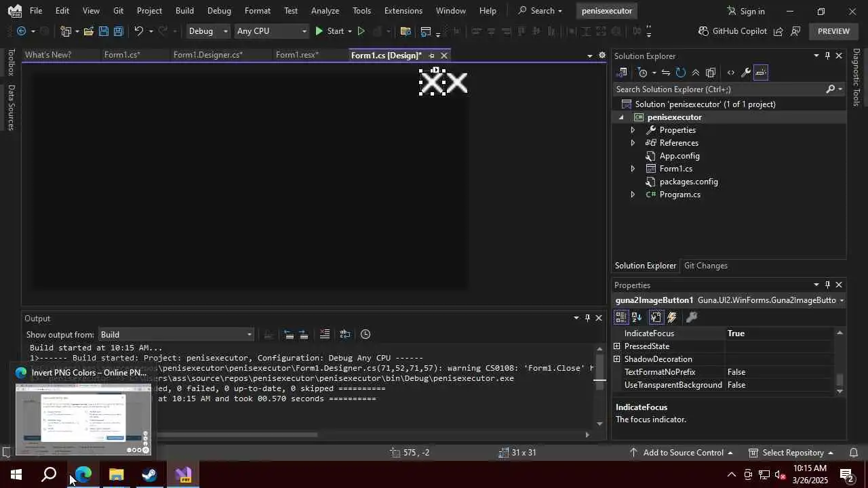
Task: Open GitHub Copilot from the toolbar
Action: pos(732,31)
